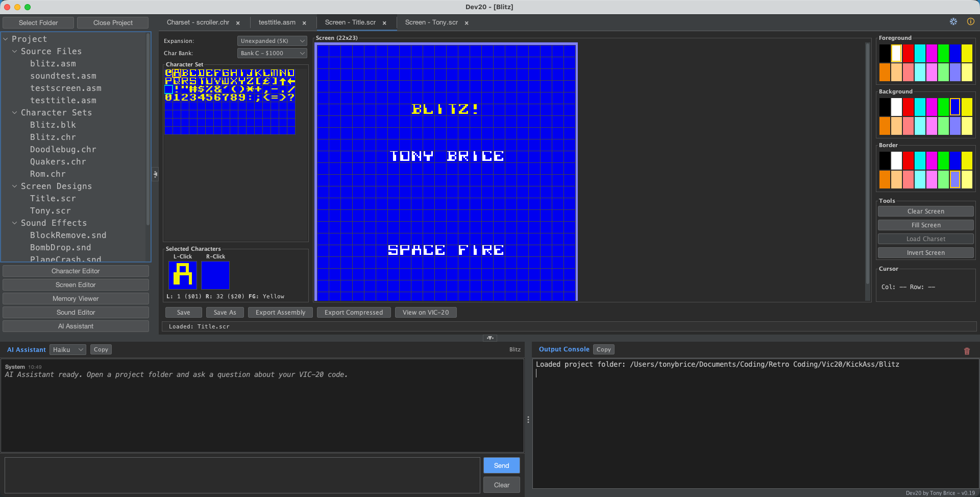Clear output console with trash icon
The width and height of the screenshot is (980, 497).
tap(966, 351)
